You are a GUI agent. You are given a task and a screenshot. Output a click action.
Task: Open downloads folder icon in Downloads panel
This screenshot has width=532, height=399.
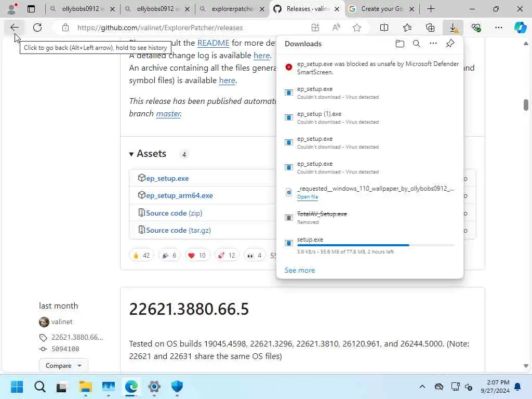click(400, 44)
